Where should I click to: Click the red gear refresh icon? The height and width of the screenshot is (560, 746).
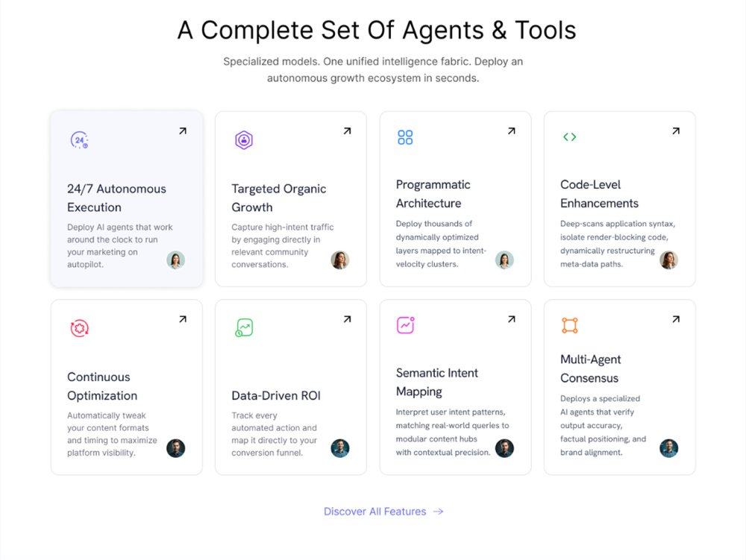point(80,328)
